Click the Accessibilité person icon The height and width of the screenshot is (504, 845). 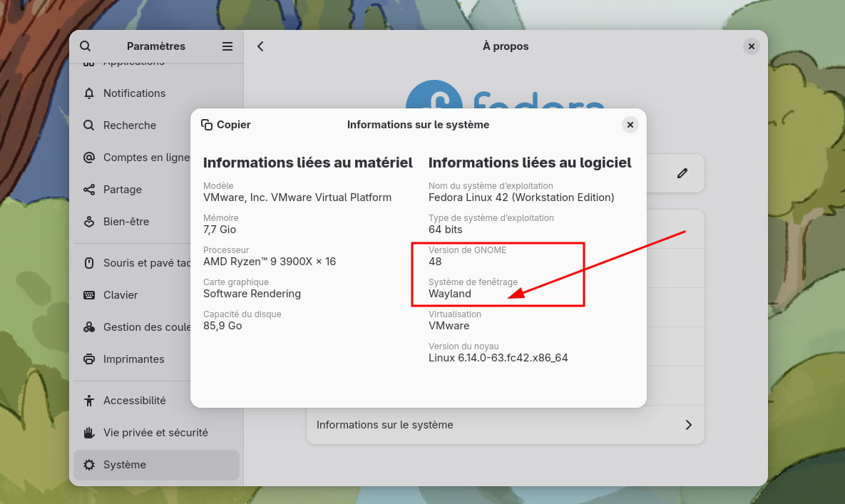[89, 401]
